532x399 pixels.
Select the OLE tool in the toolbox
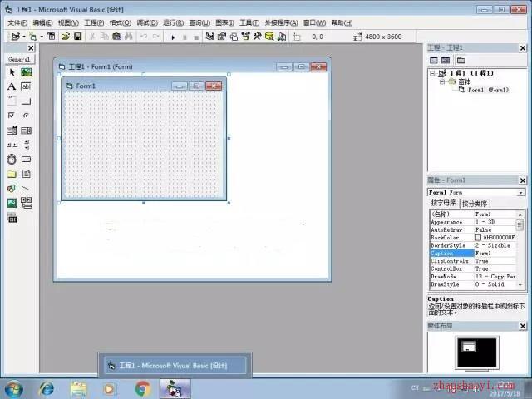tap(12, 218)
